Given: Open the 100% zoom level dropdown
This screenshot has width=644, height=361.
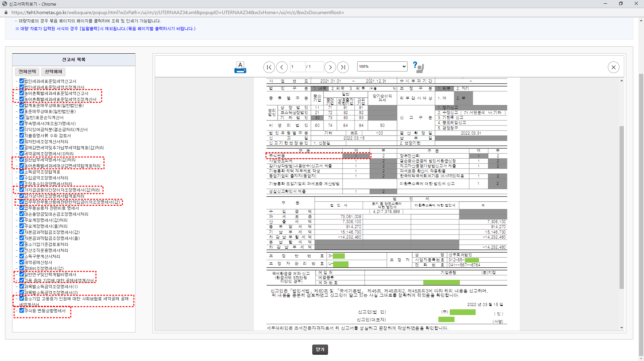Looking at the screenshot, I should click(x=382, y=66).
